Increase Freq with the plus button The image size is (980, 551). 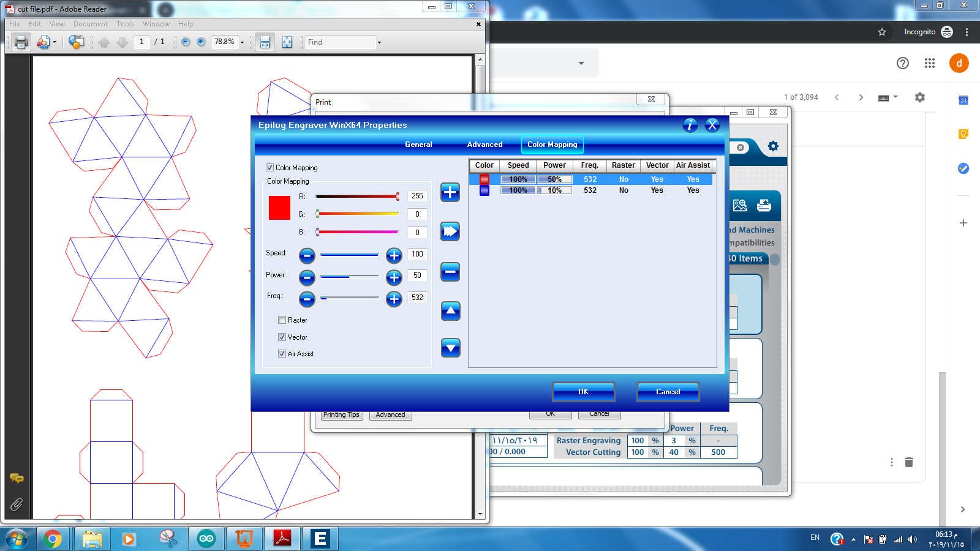(394, 299)
